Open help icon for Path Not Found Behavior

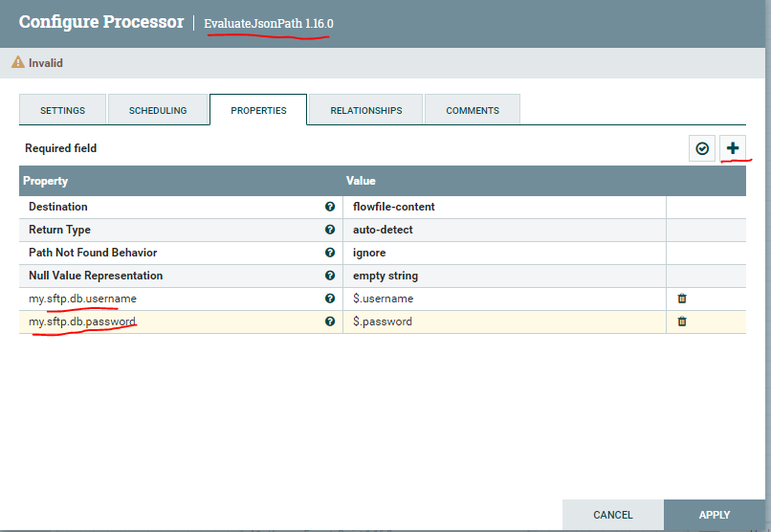click(x=330, y=253)
